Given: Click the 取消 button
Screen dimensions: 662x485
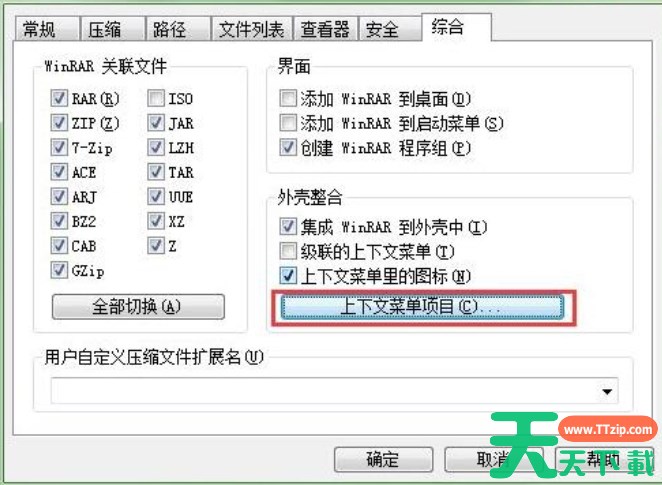Looking at the screenshot, I should coord(494,459).
